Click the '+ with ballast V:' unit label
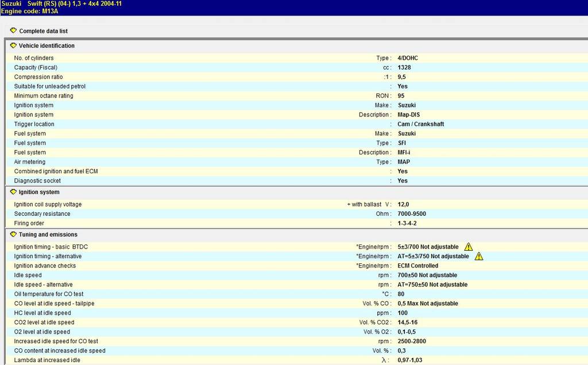Viewport: 588px width, 365px height. tap(369, 204)
